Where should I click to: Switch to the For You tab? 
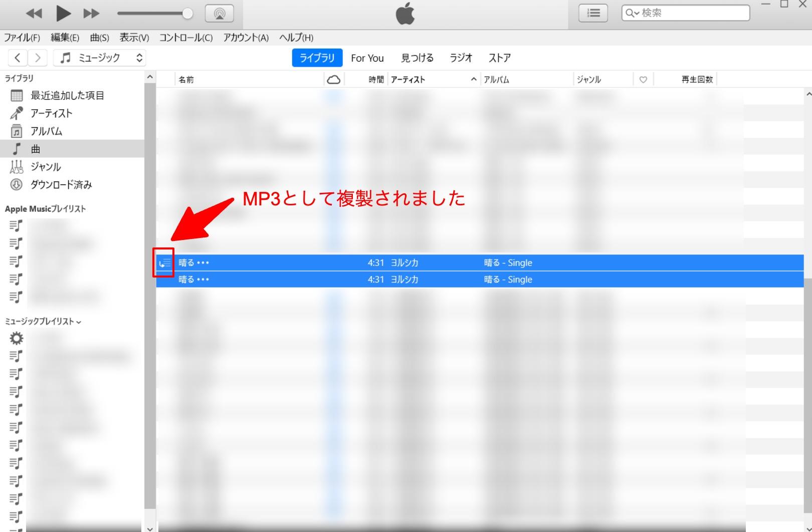point(367,58)
